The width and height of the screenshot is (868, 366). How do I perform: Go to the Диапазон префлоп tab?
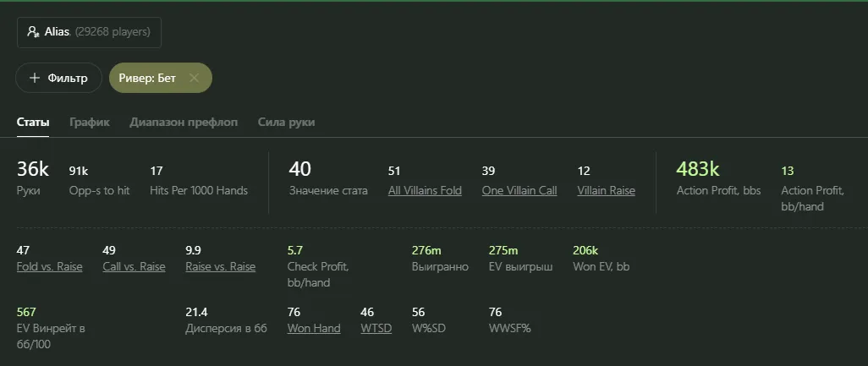click(x=184, y=122)
